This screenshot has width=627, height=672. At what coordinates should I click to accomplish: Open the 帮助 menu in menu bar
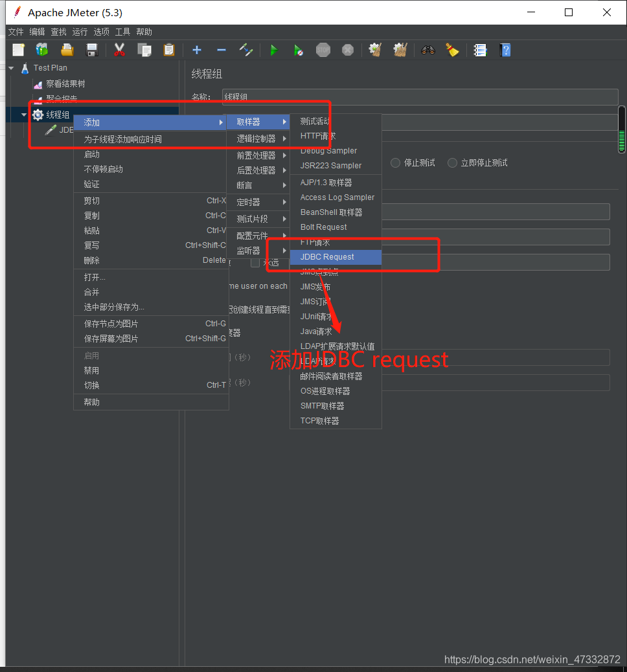[144, 32]
